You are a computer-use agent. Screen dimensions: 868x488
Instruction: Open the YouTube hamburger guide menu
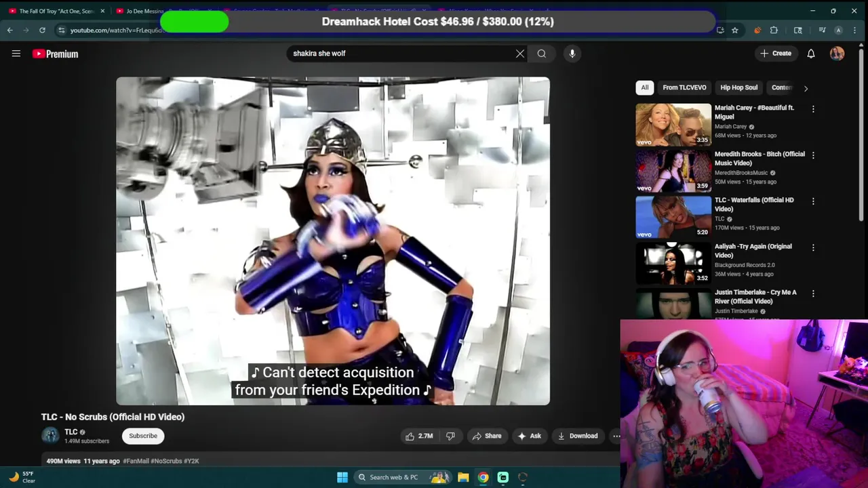(16, 54)
